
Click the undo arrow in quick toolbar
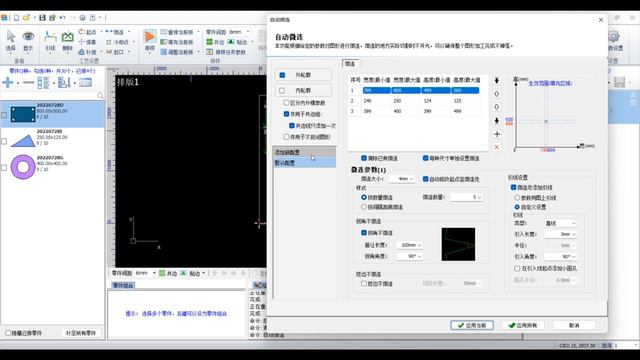click(62, 18)
